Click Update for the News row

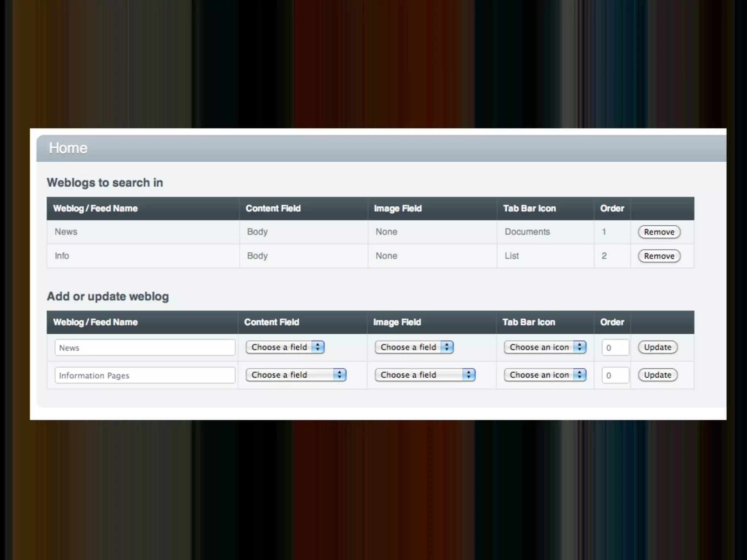(x=657, y=347)
